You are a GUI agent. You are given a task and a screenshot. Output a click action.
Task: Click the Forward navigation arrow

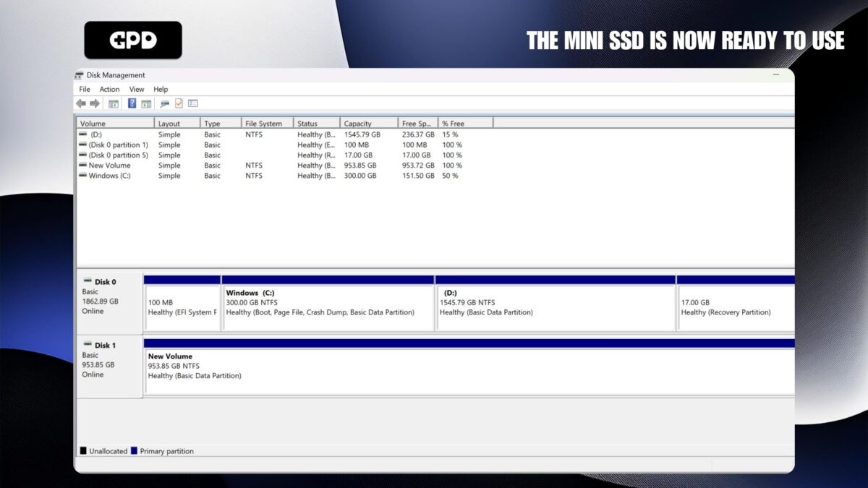coord(95,103)
